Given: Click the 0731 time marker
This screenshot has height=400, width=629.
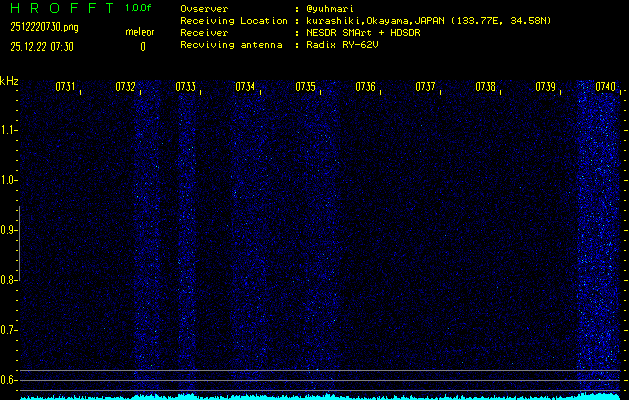Looking at the screenshot, I should (x=65, y=87).
